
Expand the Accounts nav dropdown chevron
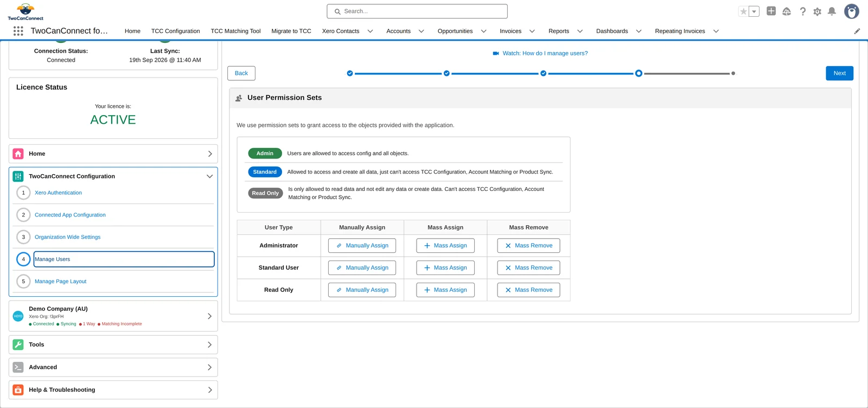[x=422, y=31]
